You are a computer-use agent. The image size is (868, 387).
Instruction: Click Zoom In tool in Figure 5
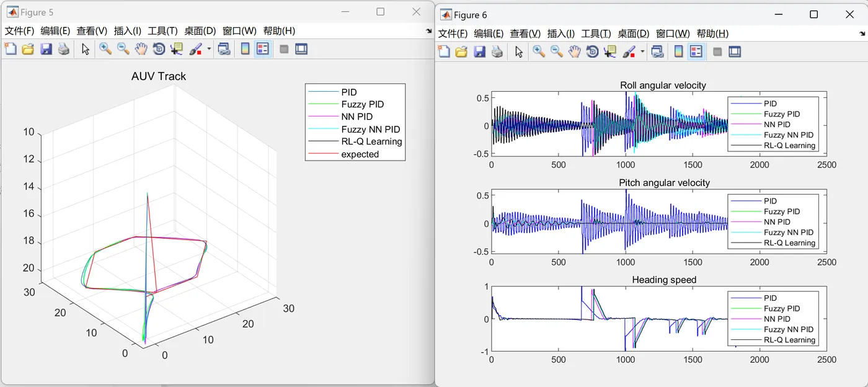[105, 49]
